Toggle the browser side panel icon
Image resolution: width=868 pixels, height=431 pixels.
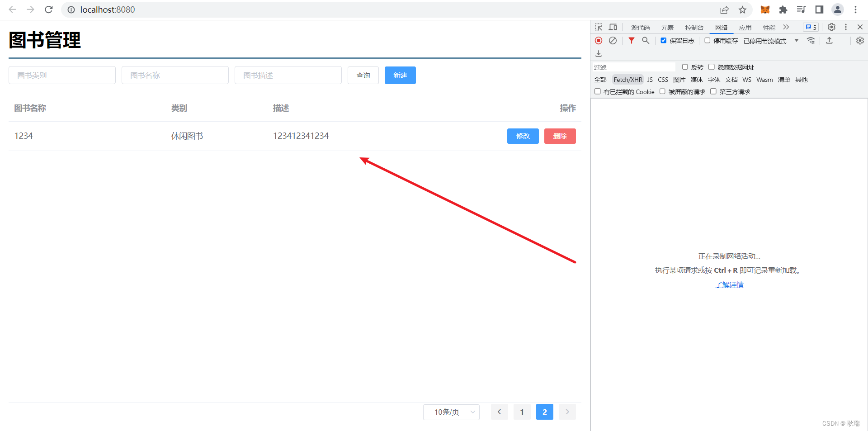[819, 9]
